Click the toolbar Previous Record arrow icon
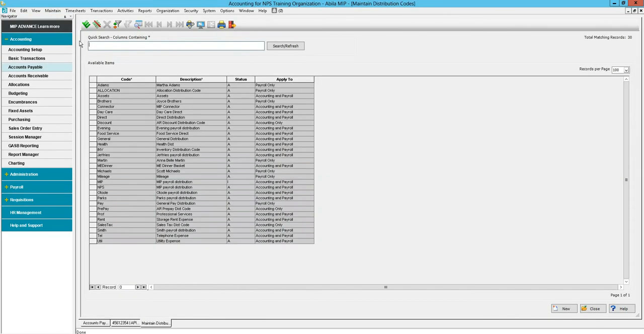This screenshot has width=644, height=334. pyautogui.click(x=159, y=24)
